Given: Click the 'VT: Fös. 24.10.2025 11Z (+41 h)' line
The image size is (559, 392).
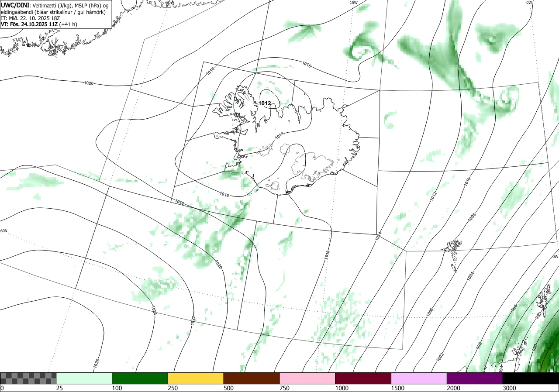Looking at the screenshot, I should tap(39, 24).
